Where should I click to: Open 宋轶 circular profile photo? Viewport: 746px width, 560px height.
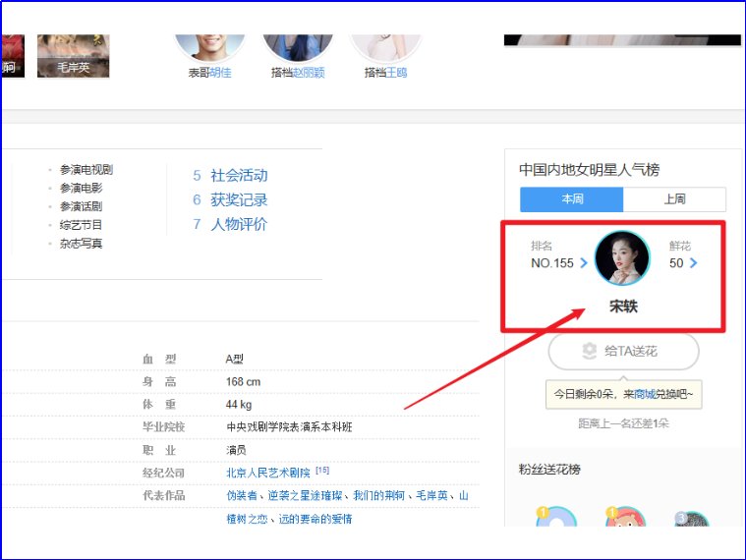tap(622, 258)
